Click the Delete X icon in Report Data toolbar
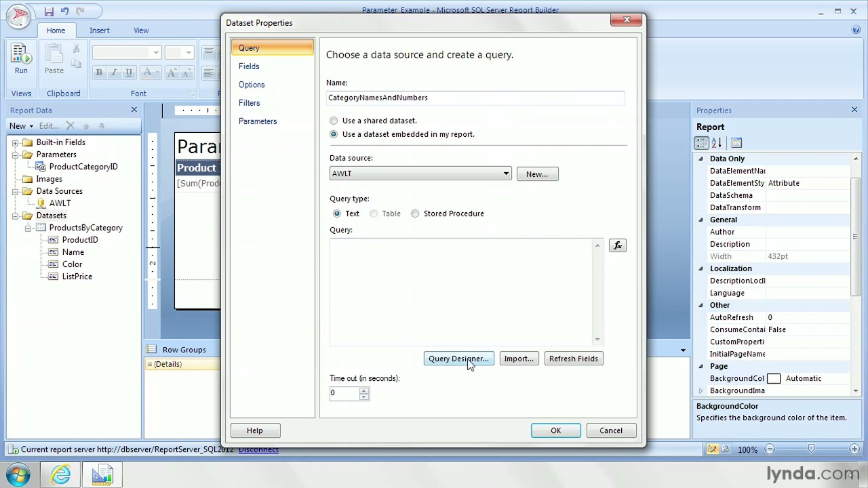Screen dimensions: 868x488 pyautogui.click(x=70, y=126)
